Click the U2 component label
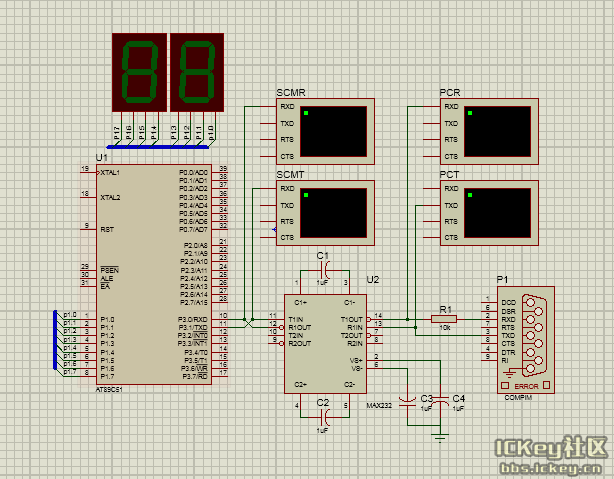 [373, 280]
